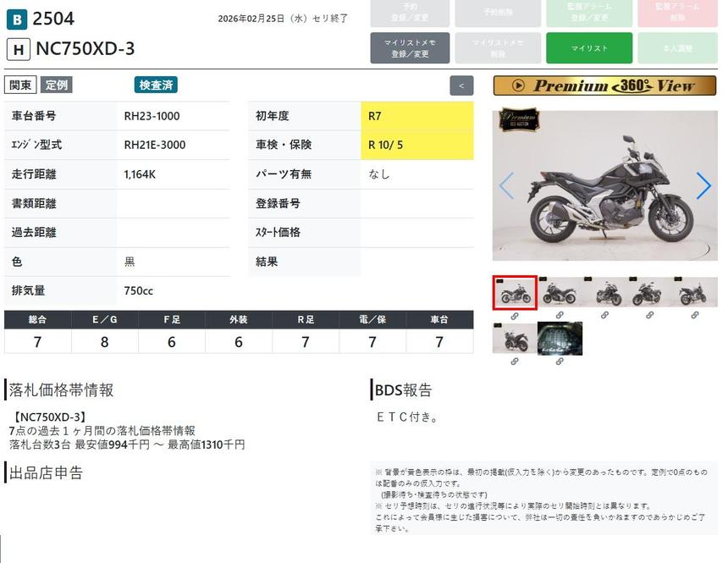Click the 検査済 status badge
The height and width of the screenshot is (563, 728).
[x=156, y=85]
